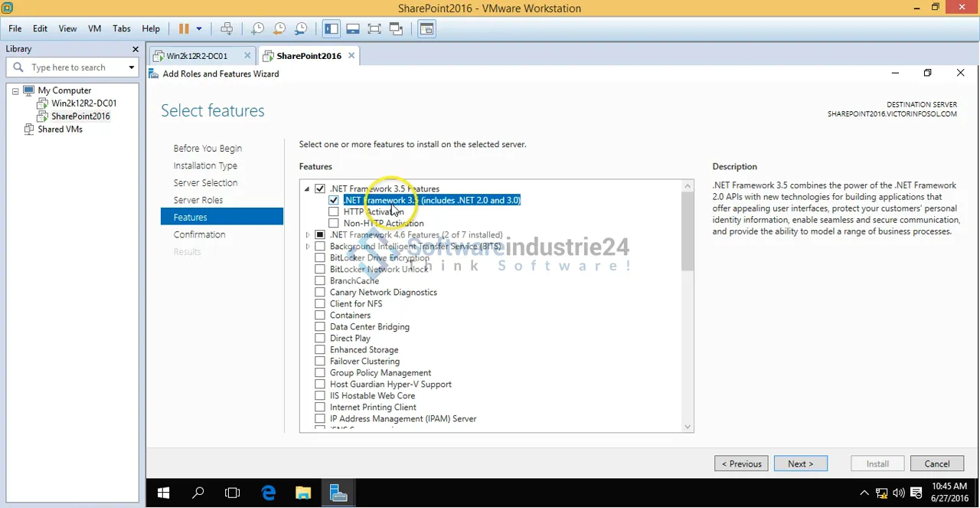Open the VM menu
This screenshot has height=508, width=980.
click(x=95, y=28)
